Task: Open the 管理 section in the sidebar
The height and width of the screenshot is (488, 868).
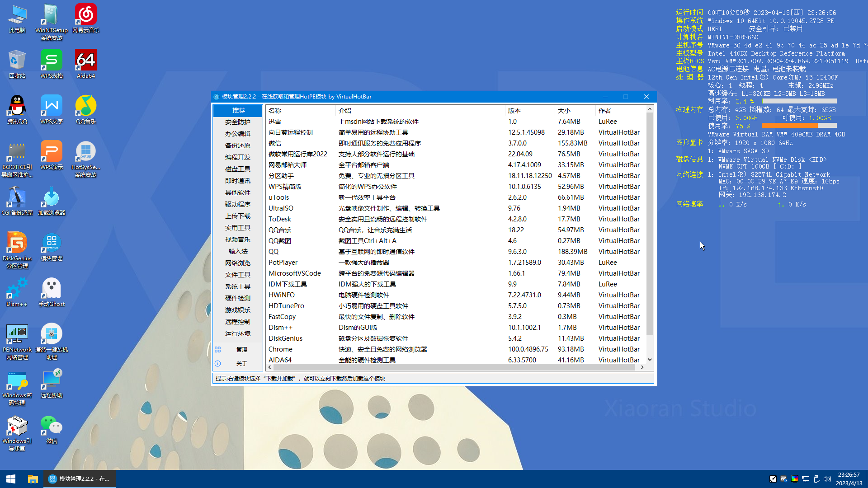Action: (241, 350)
